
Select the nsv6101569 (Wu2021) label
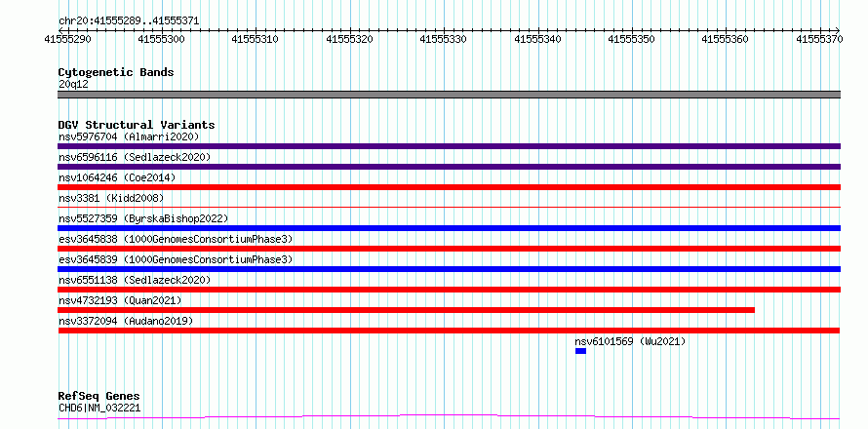coord(630,341)
